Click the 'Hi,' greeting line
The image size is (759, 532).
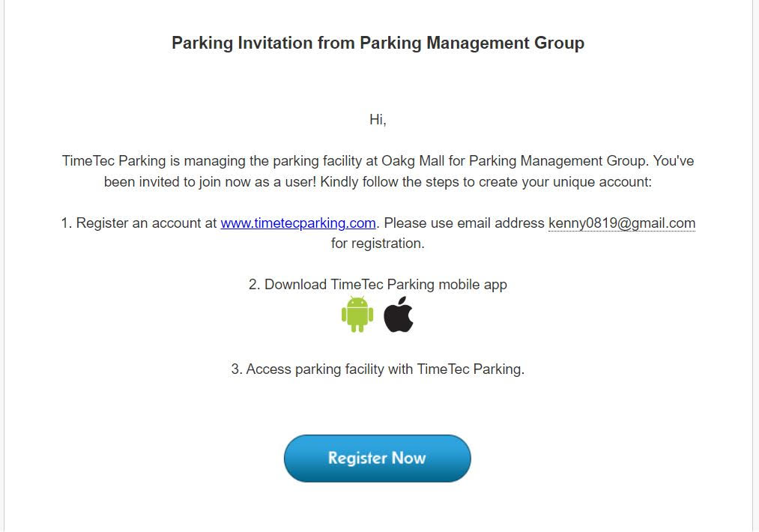[378, 120]
